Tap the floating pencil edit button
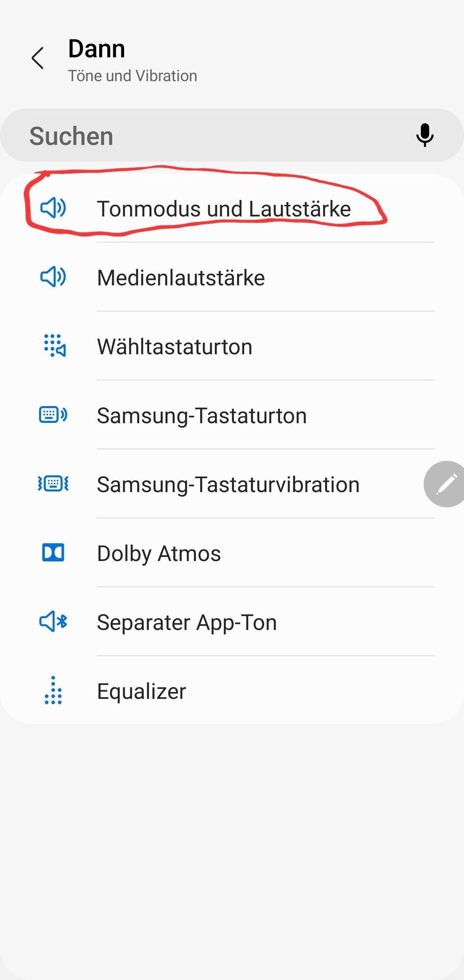464x980 pixels. [x=445, y=484]
